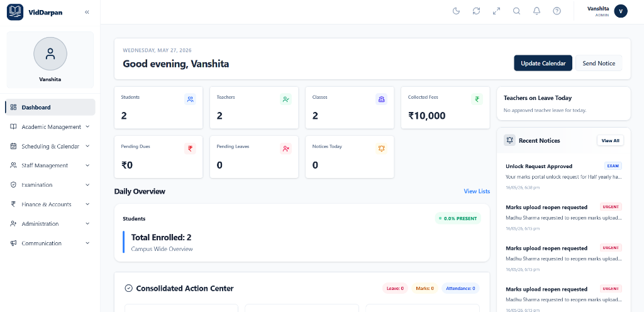Screen dimensions: 644x312
Task: Click View All in Recent Notices
Action: click(x=610, y=140)
